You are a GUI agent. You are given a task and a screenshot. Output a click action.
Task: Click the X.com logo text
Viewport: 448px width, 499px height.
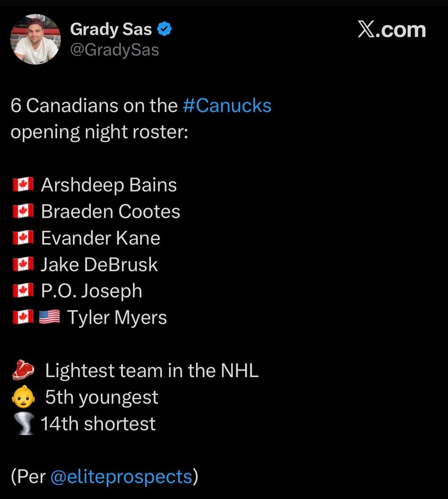[392, 30]
